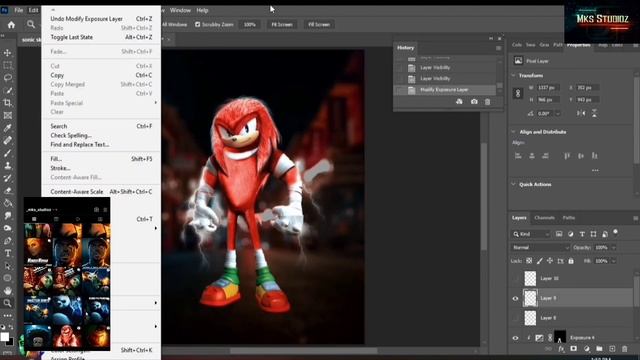Expand Paste Special submenu arrow
The image size is (640, 360).
(156, 103)
